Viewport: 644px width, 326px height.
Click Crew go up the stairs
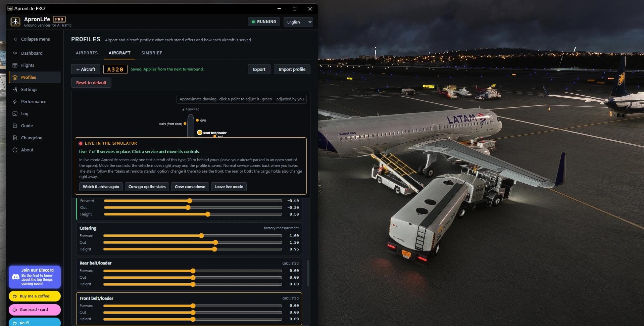pyautogui.click(x=147, y=187)
